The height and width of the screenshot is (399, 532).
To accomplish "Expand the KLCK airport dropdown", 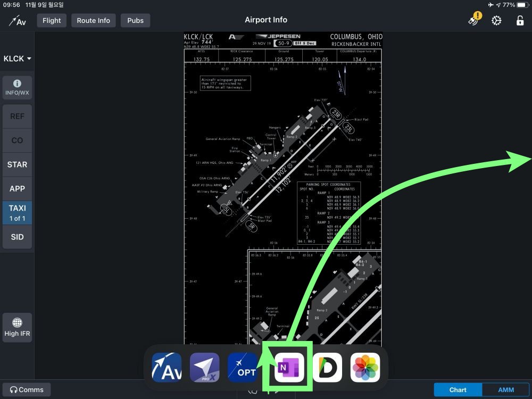I will click(17, 59).
